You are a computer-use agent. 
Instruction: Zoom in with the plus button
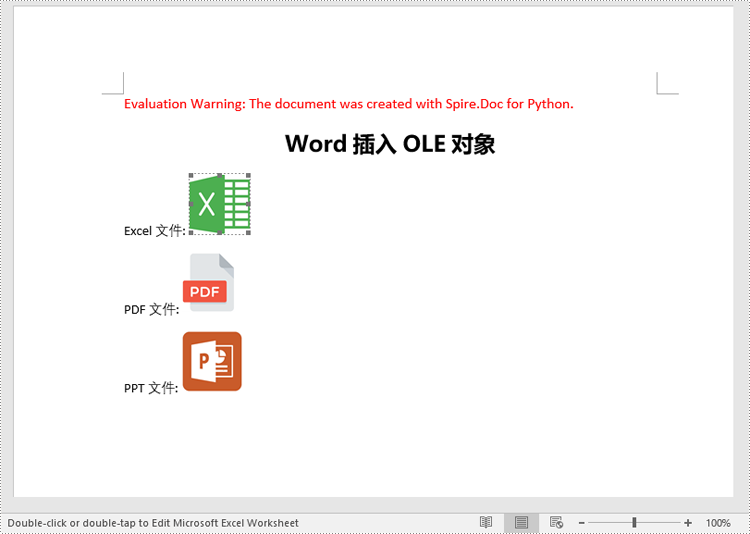pos(688,523)
